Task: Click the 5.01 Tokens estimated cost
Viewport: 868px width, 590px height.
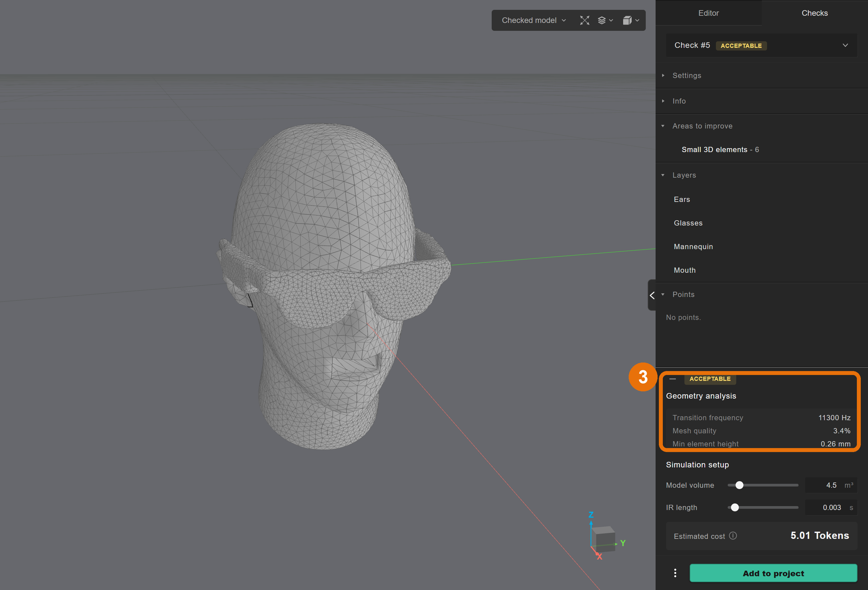Action: pos(819,536)
